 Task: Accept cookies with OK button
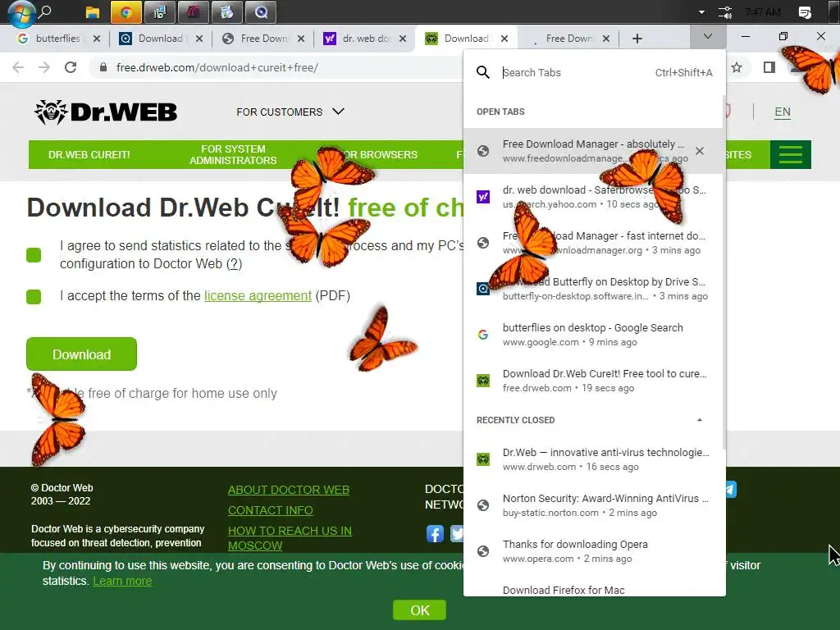click(x=419, y=610)
